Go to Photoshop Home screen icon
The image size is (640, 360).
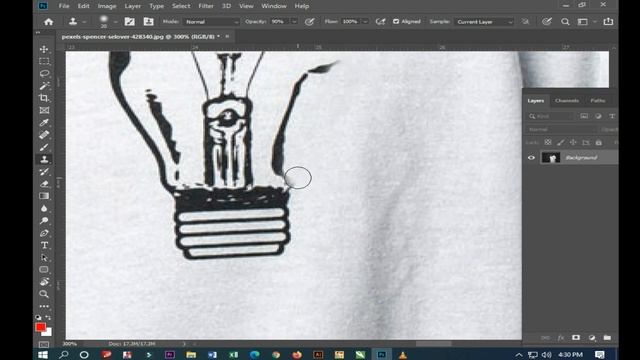click(49, 22)
